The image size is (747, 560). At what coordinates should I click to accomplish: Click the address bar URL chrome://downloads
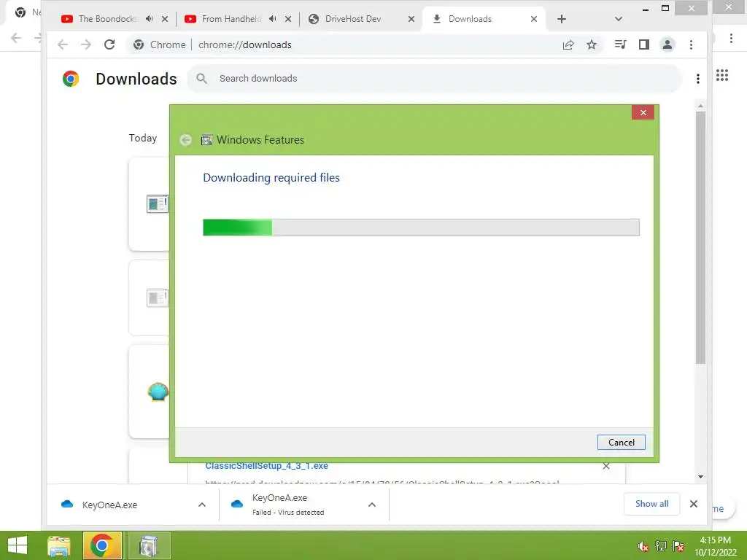click(x=245, y=44)
